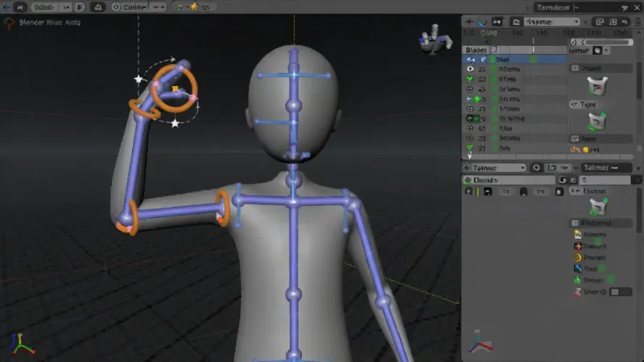Click the blue wrench icon in the properties list
644x362 pixels.
(x=578, y=269)
